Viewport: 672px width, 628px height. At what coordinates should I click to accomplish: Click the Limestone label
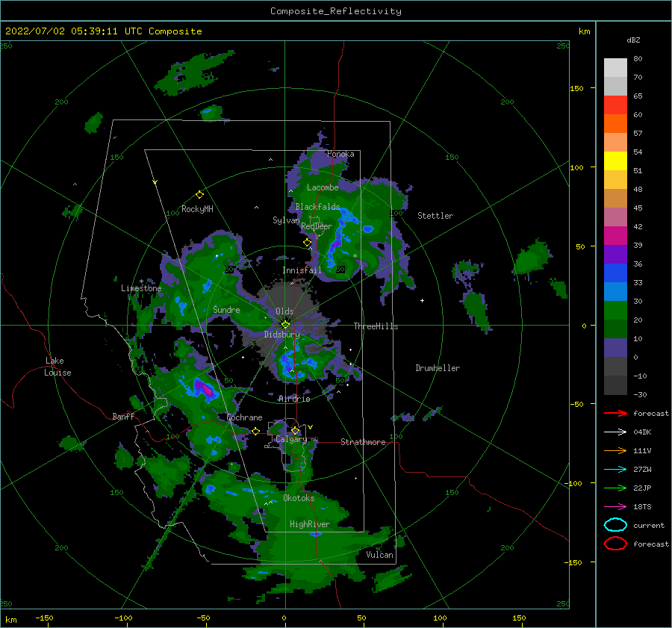pyautogui.click(x=141, y=288)
